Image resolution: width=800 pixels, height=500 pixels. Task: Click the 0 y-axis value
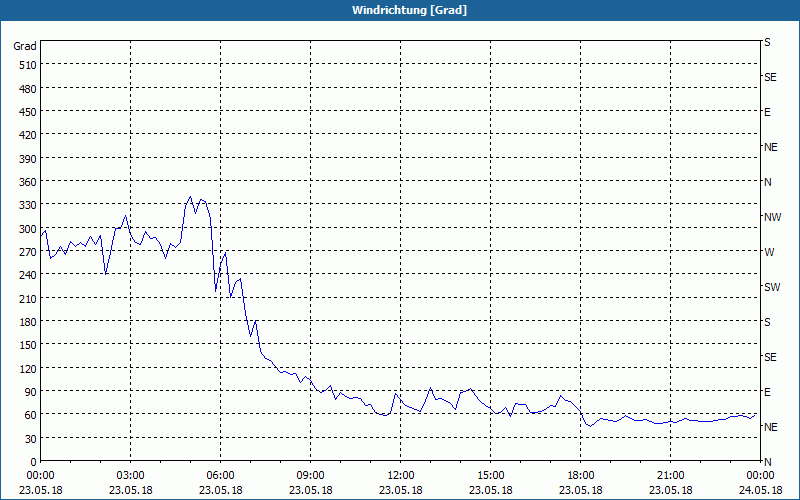coord(34,462)
